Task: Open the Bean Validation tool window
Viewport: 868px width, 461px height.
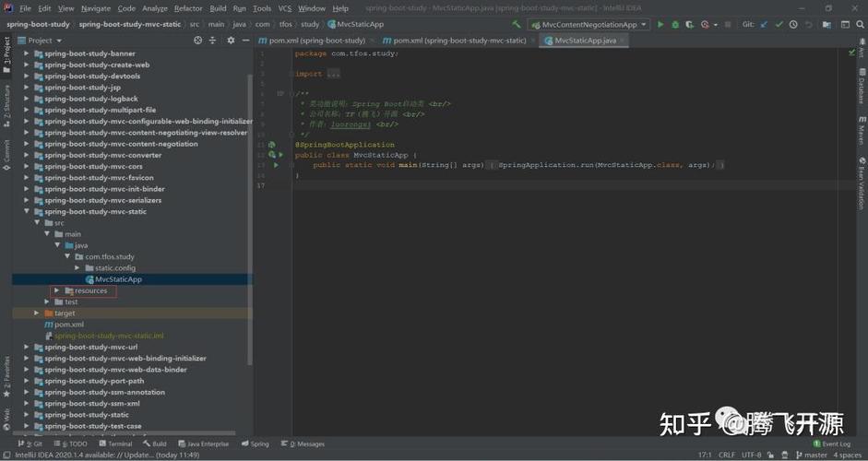Action: pos(862,183)
